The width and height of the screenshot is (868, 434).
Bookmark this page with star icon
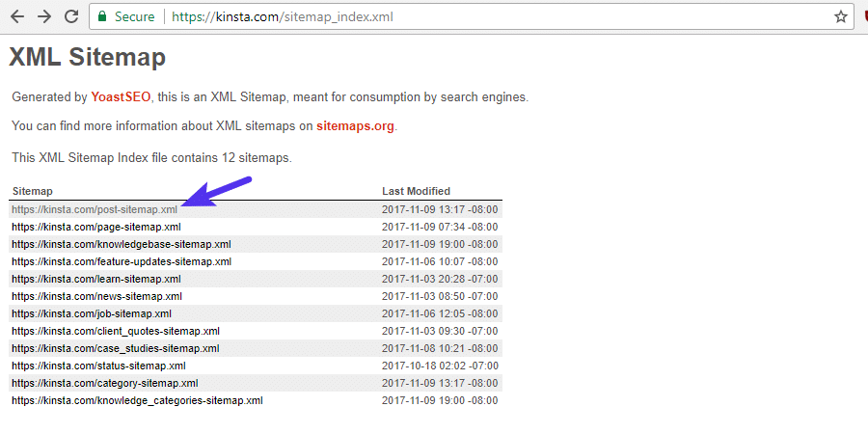tap(840, 16)
